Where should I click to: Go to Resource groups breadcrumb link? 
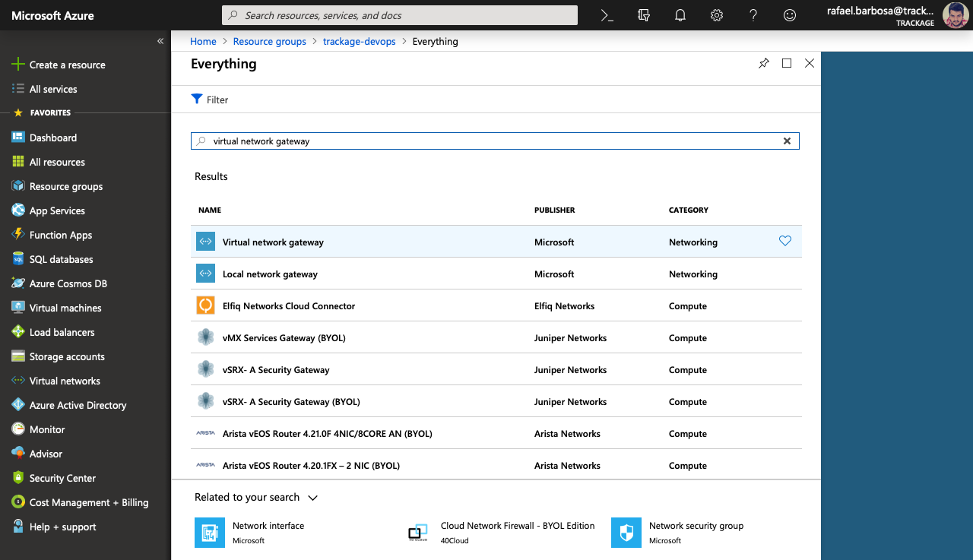coord(269,42)
